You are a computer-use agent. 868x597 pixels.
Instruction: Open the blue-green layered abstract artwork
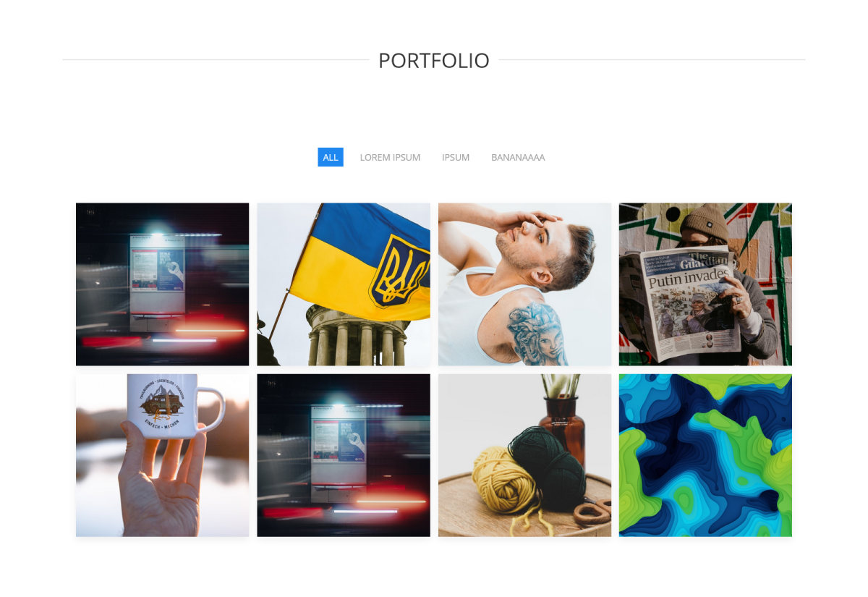coord(705,455)
